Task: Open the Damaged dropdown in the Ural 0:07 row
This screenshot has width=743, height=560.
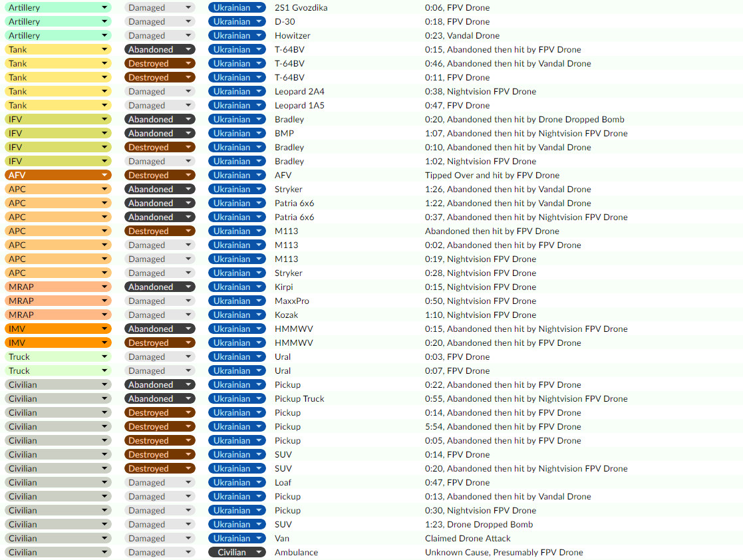Action: point(160,371)
